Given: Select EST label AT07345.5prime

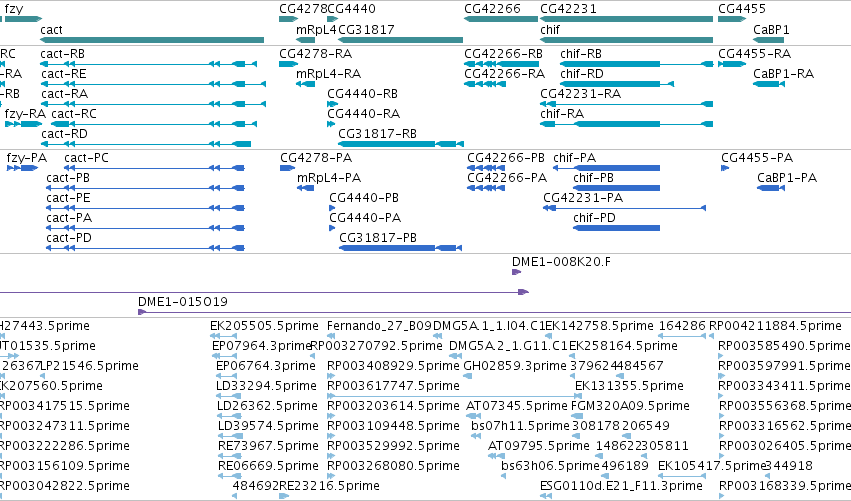Looking at the screenshot, I should tap(517, 407).
